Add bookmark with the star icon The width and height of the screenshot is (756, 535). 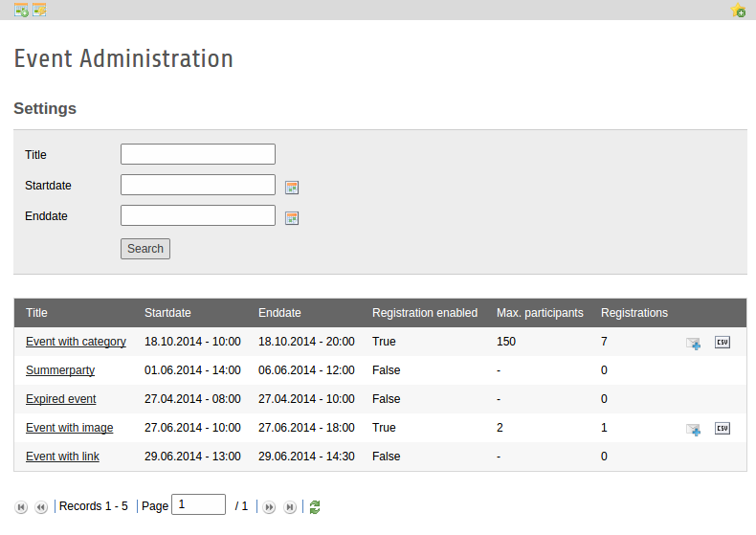click(738, 11)
